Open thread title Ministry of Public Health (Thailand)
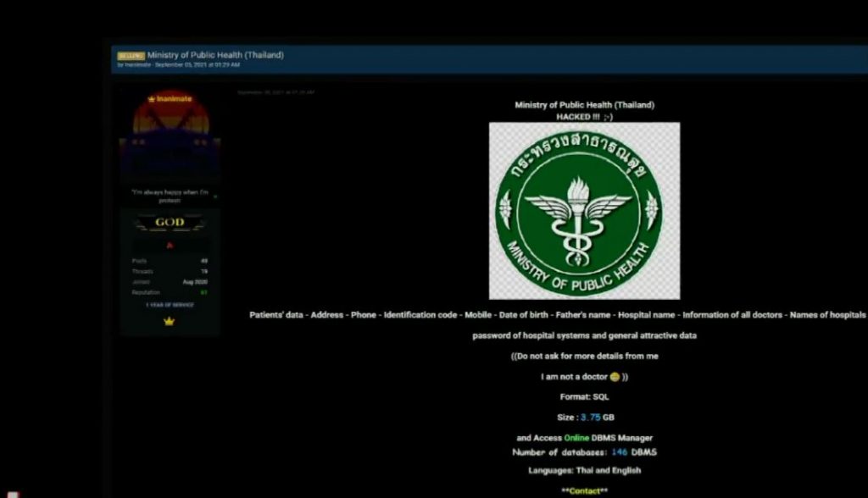Image resolution: width=868 pixels, height=498 pixels. [215, 55]
